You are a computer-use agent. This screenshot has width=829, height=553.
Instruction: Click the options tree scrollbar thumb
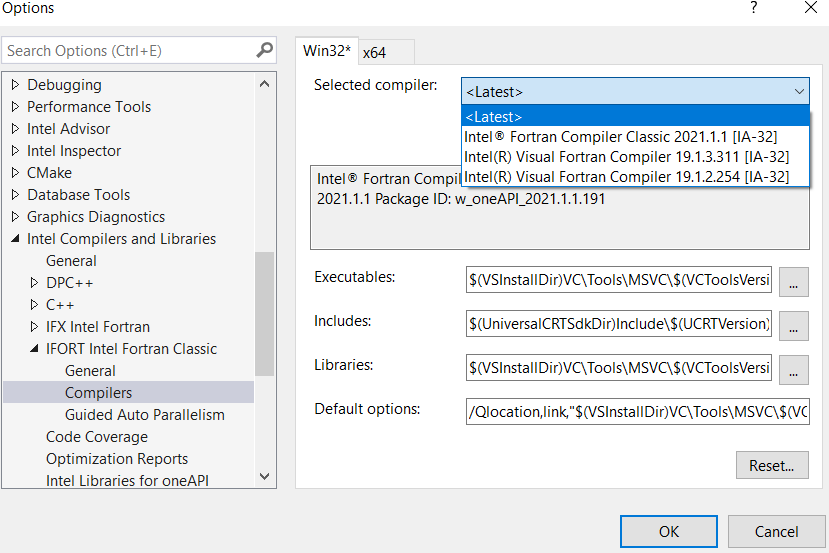(x=264, y=314)
